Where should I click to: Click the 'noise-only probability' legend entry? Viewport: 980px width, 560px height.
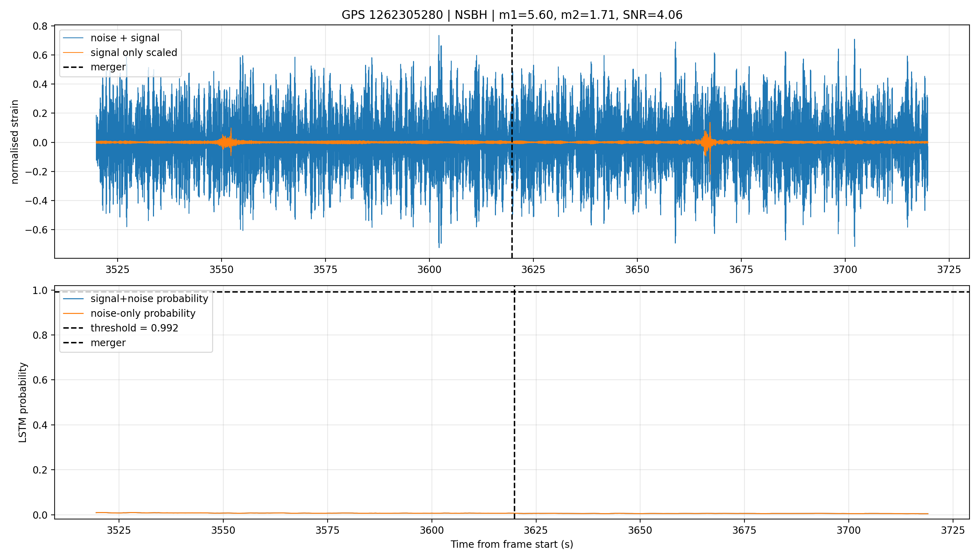click(x=129, y=314)
